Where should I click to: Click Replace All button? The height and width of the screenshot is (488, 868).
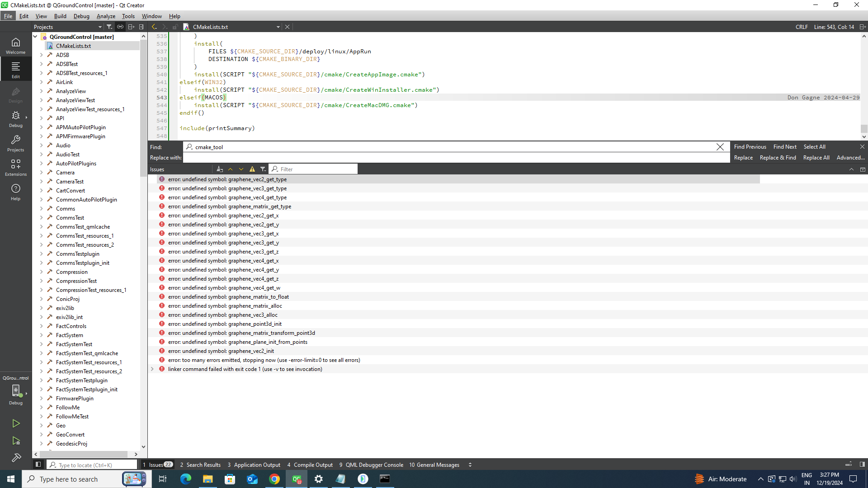click(x=816, y=158)
